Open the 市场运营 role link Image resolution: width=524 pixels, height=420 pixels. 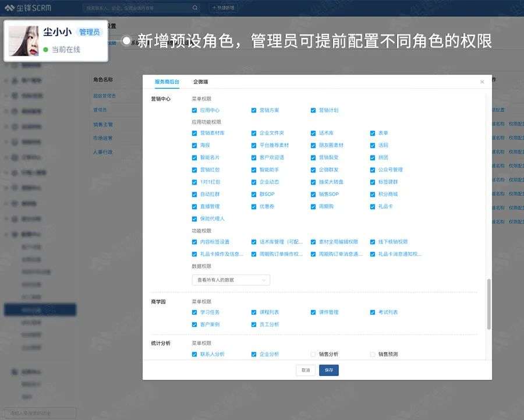coord(103,138)
